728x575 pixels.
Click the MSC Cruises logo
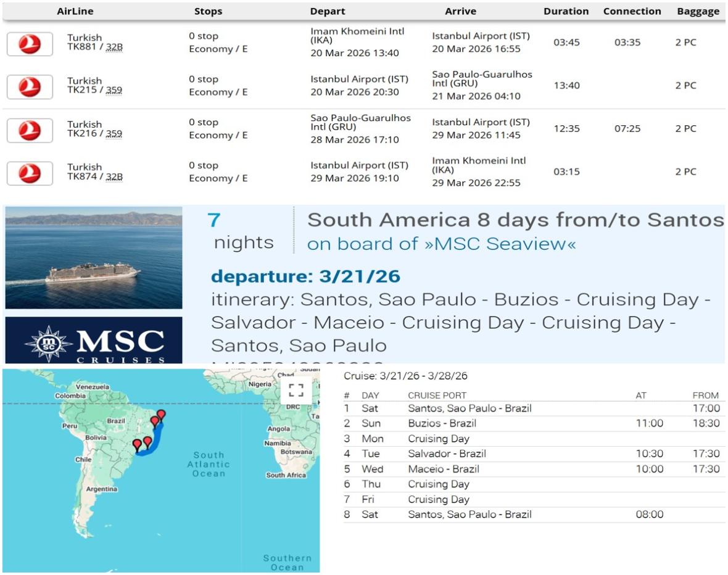94,340
